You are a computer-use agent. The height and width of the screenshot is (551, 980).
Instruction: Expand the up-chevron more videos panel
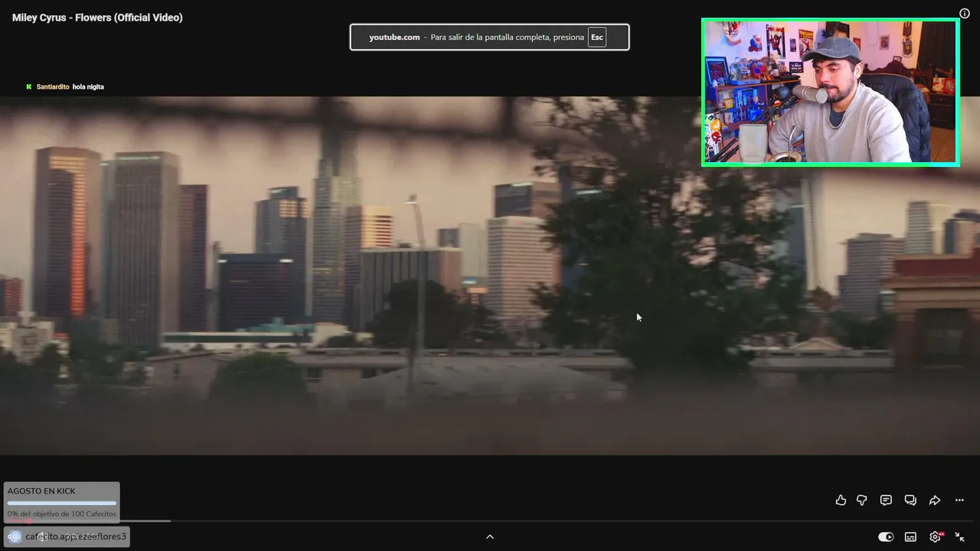click(490, 536)
